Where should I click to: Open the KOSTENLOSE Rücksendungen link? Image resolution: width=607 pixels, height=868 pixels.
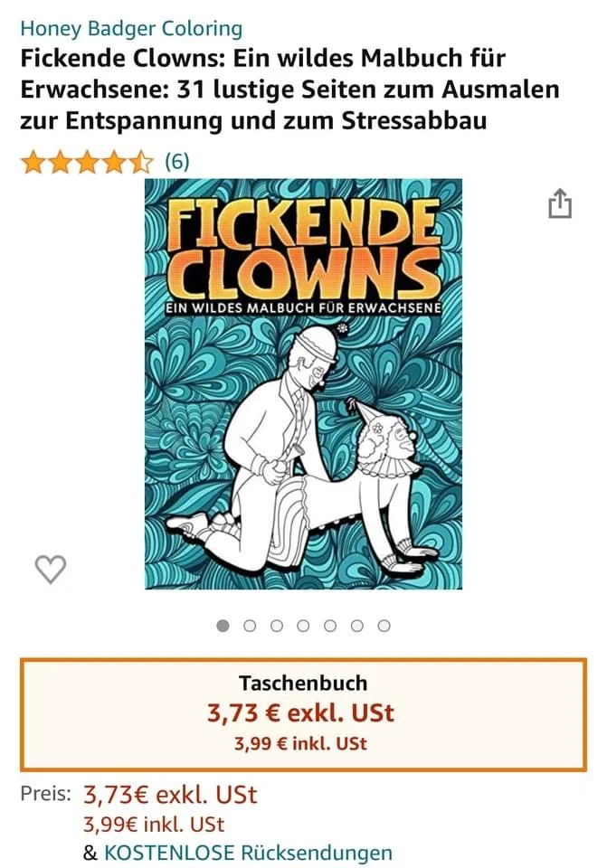[x=249, y=853]
